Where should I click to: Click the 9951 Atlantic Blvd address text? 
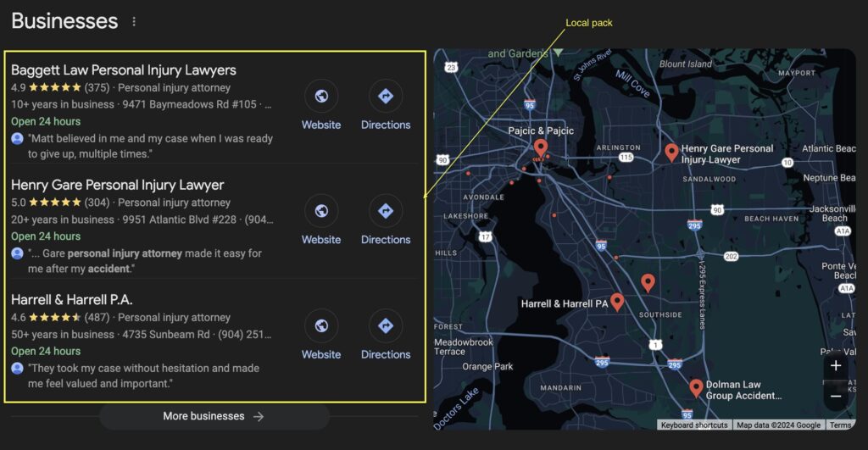(x=180, y=219)
